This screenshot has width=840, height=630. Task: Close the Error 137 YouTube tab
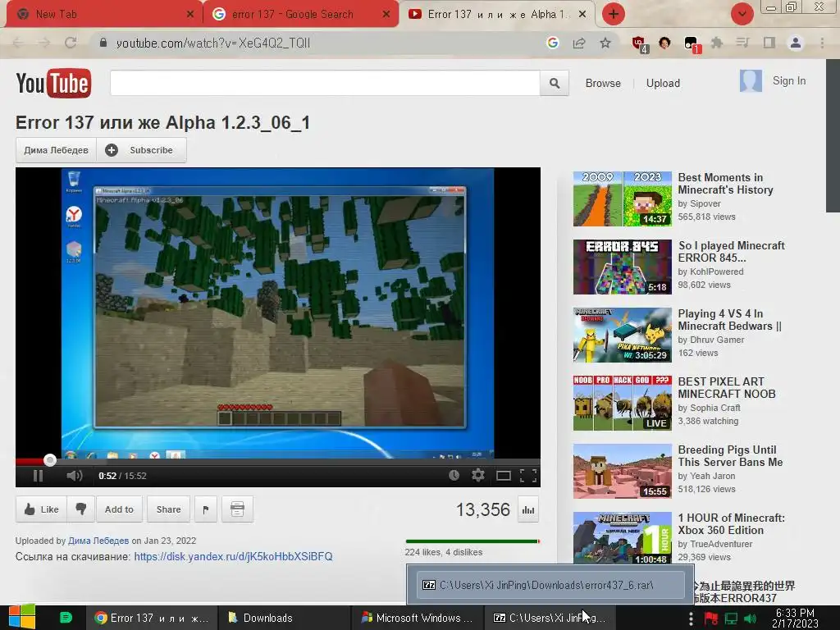pos(582,15)
